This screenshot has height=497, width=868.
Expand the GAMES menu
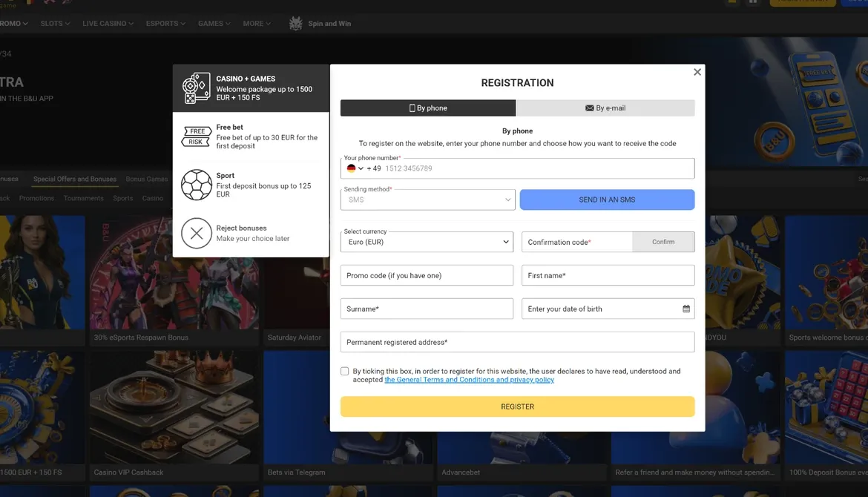pos(214,23)
